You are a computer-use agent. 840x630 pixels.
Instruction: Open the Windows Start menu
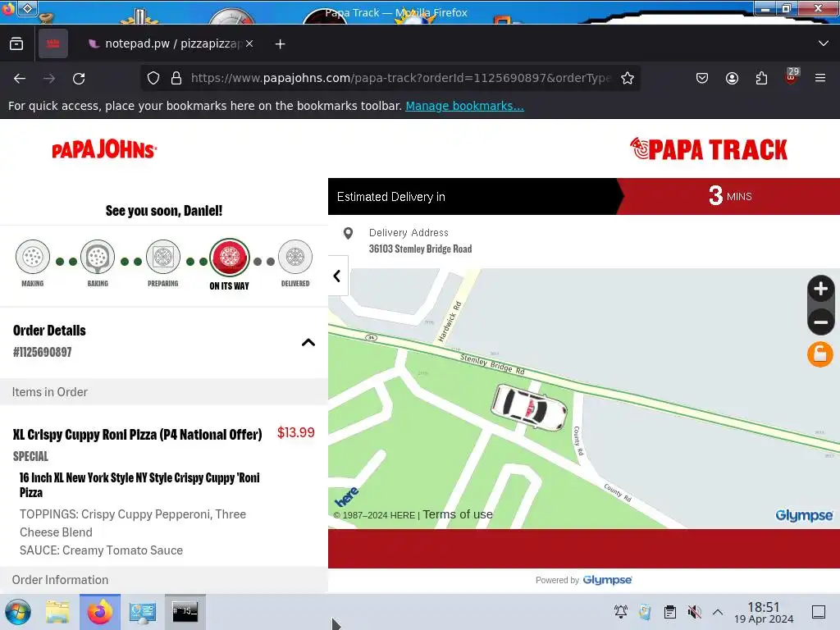click(x=18, y=612)
